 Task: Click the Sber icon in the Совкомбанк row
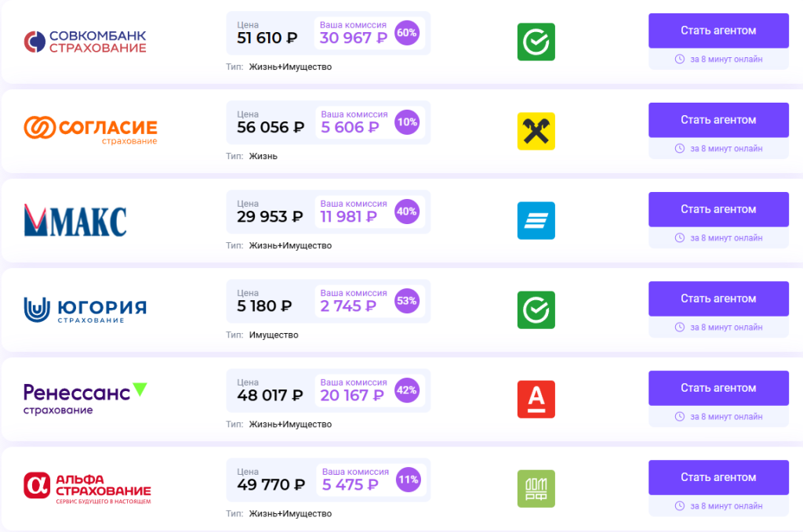[536, 42]
